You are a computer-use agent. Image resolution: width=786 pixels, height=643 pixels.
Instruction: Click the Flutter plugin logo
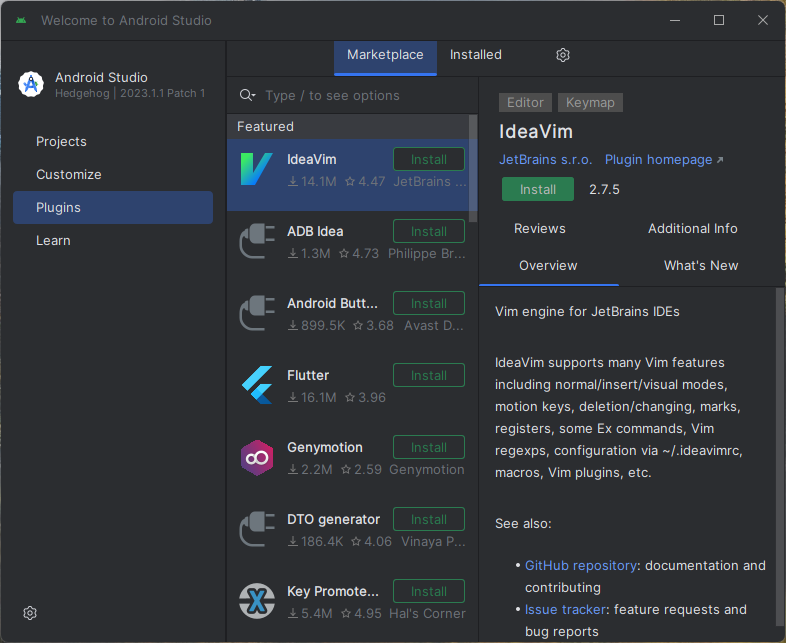point(256,385)
